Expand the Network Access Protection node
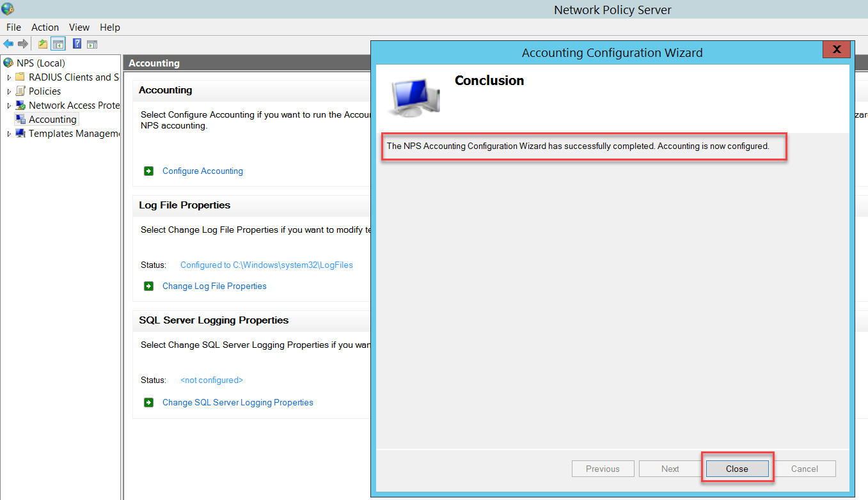 (9, 105)
